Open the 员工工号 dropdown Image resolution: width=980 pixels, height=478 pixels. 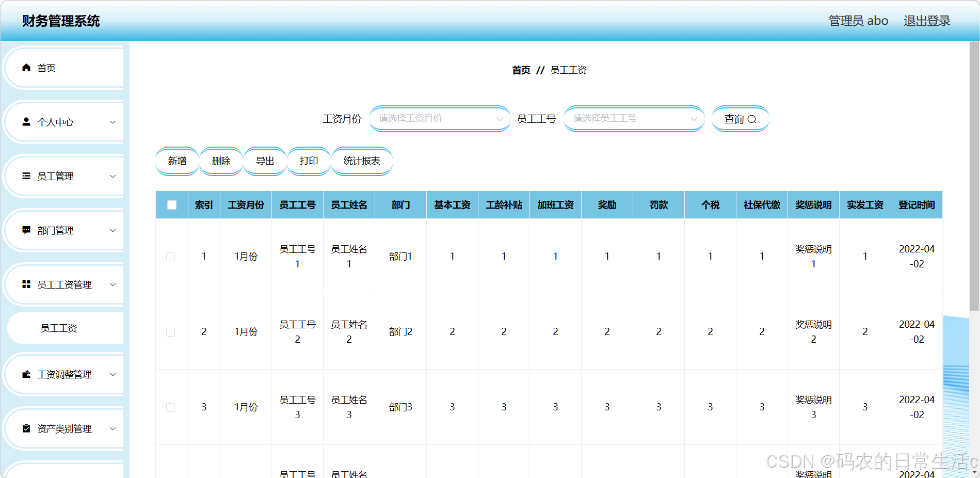tap(633, 119)
